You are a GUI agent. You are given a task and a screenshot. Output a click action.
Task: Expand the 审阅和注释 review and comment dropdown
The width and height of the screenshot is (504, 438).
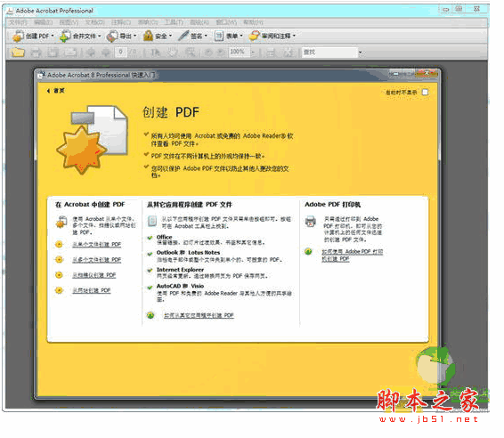point(272,36)
